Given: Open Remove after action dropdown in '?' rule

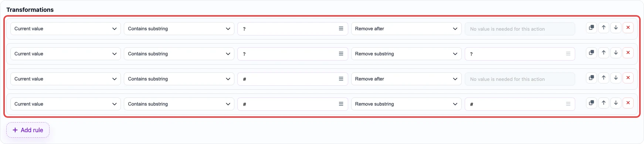Looking at the screenshot, I should tap(406, 29).
